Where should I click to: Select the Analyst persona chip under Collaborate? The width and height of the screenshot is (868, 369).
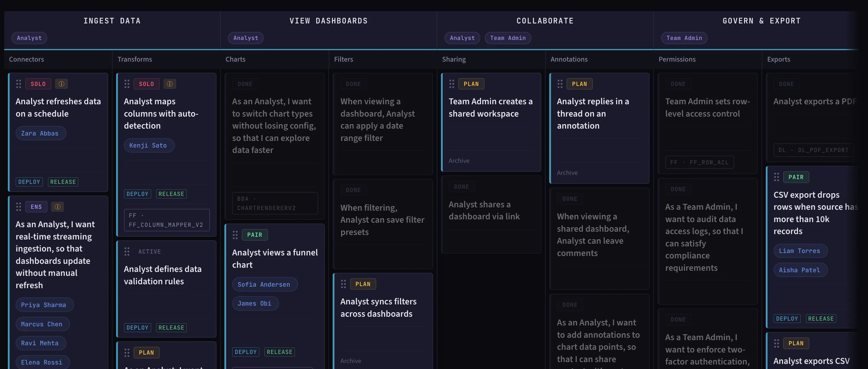462,38
